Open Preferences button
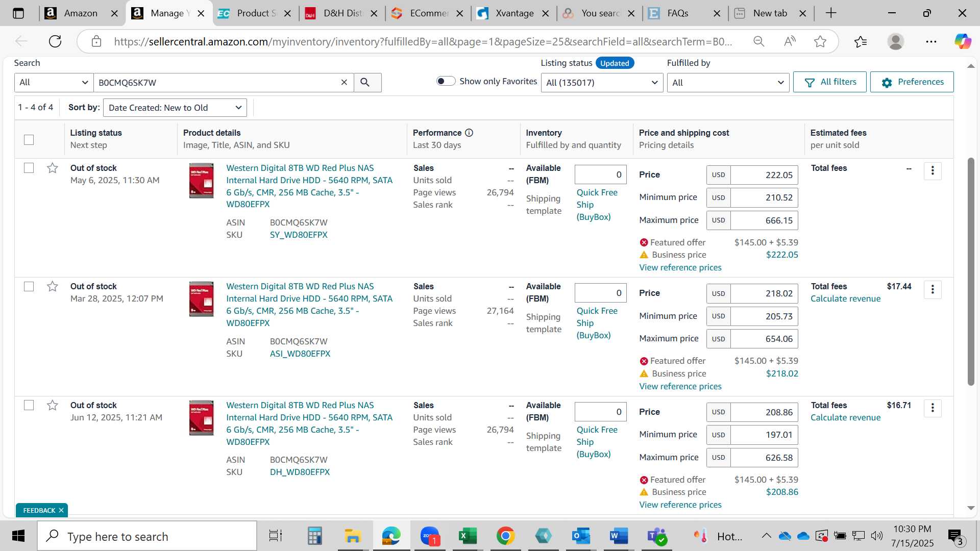The height and width of the screenshot is (551, 980). click(912, 82)
